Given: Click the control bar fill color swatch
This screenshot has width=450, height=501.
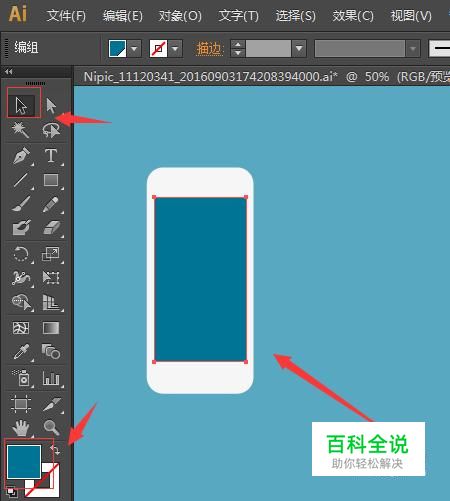Looking at the screenshot, I should coord(118,49).
